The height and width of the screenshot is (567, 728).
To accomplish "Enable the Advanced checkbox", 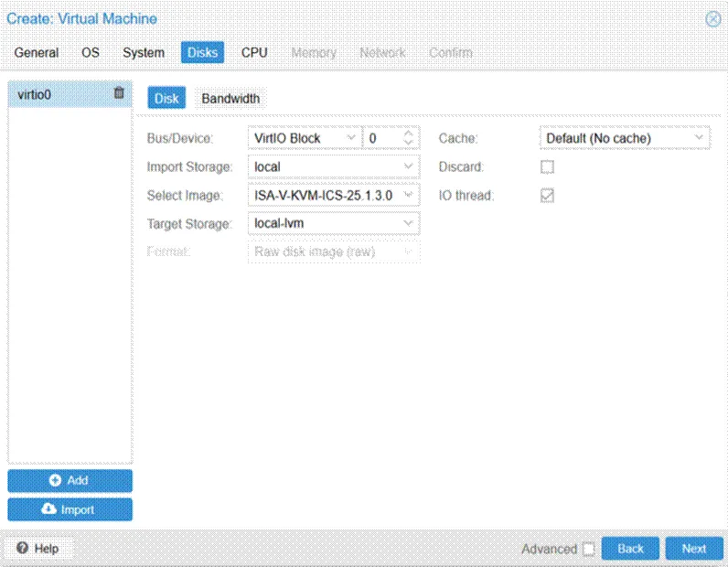I will [589, 549].
